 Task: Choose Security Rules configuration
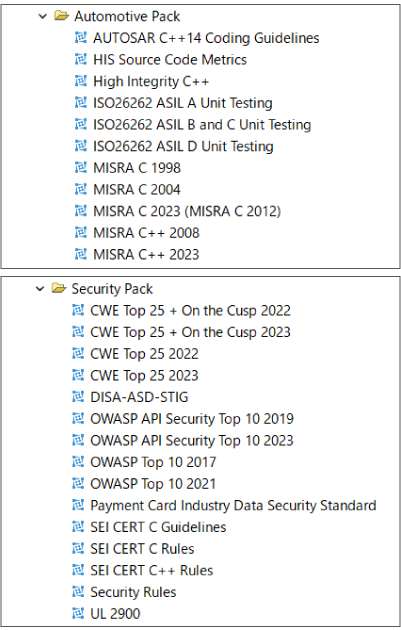pos(133,592)
